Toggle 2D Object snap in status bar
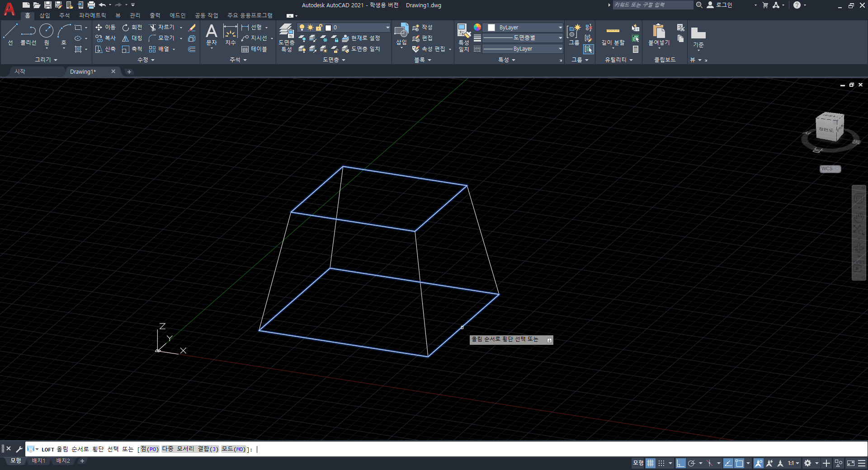 coord(739,463)
